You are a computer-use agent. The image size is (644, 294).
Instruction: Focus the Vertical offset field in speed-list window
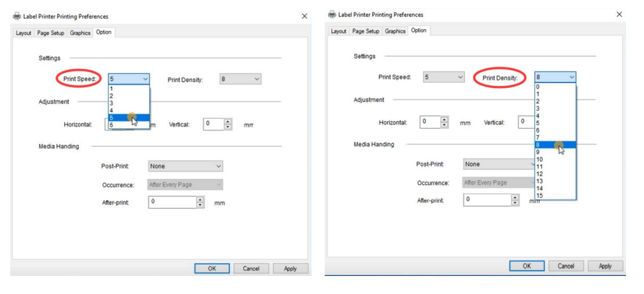click(213, 124)
